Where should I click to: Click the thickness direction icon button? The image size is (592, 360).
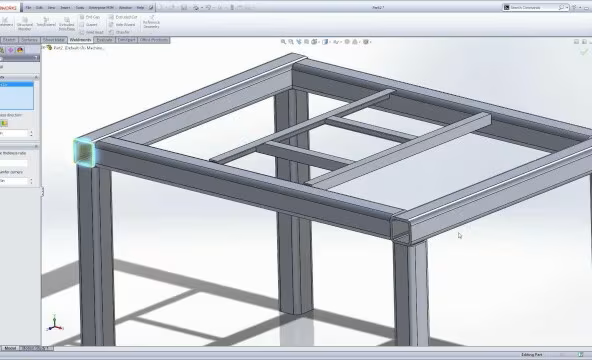(4, 123)
